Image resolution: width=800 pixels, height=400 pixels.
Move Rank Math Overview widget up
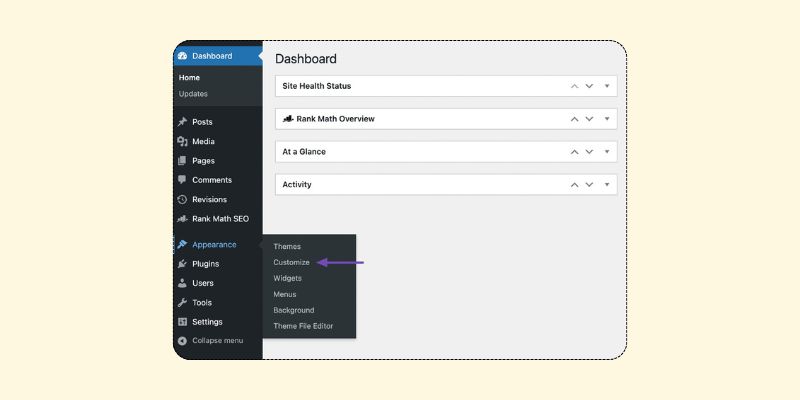[574, 119]
